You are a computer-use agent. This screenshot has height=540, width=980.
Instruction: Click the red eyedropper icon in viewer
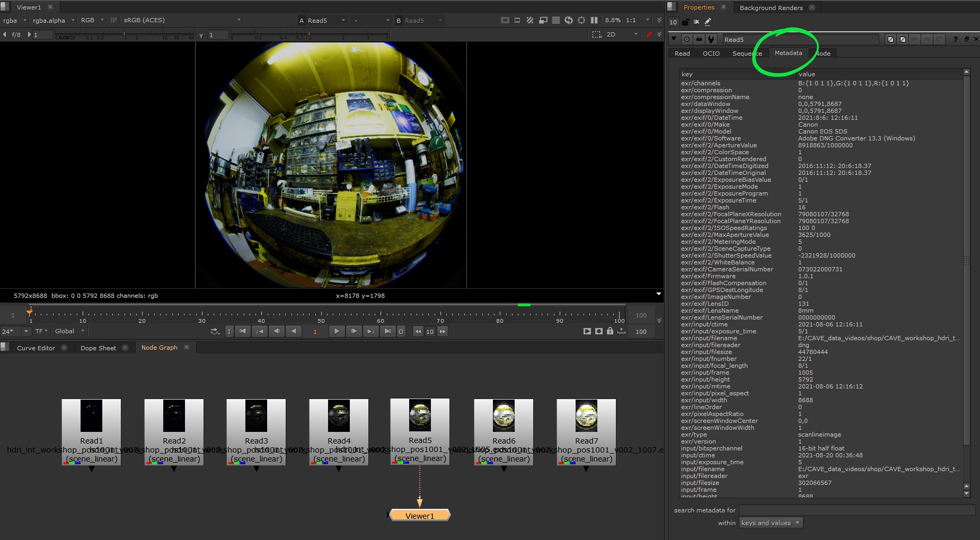click(x=649, y=34)
